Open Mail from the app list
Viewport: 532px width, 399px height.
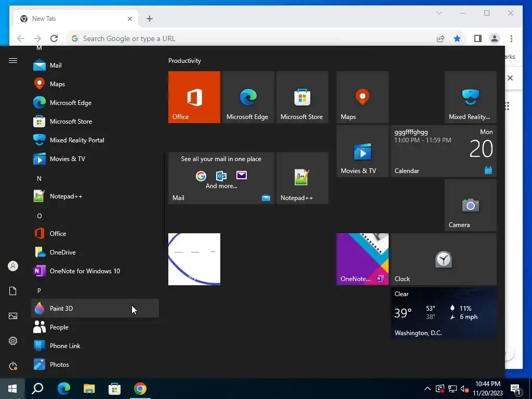95,65
